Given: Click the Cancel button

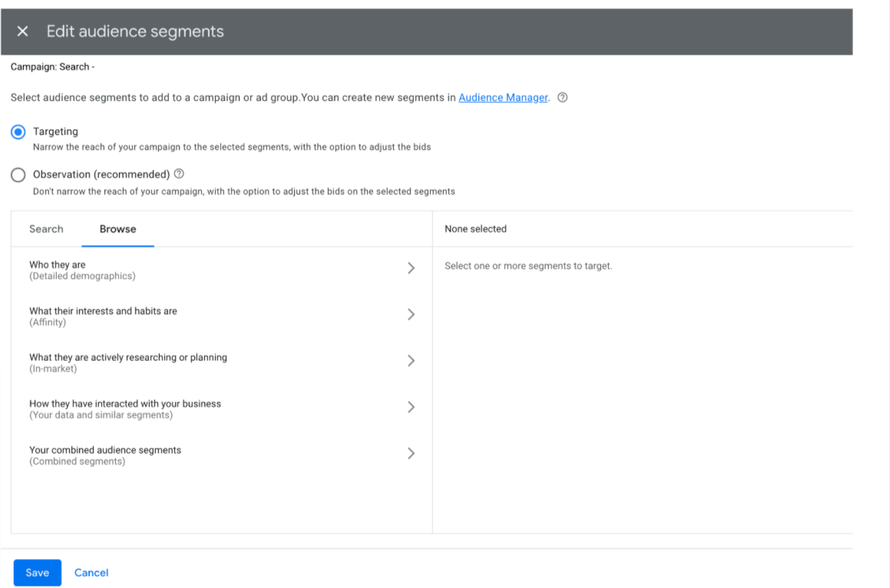Looking at the screenshot, I should point(91,573).
